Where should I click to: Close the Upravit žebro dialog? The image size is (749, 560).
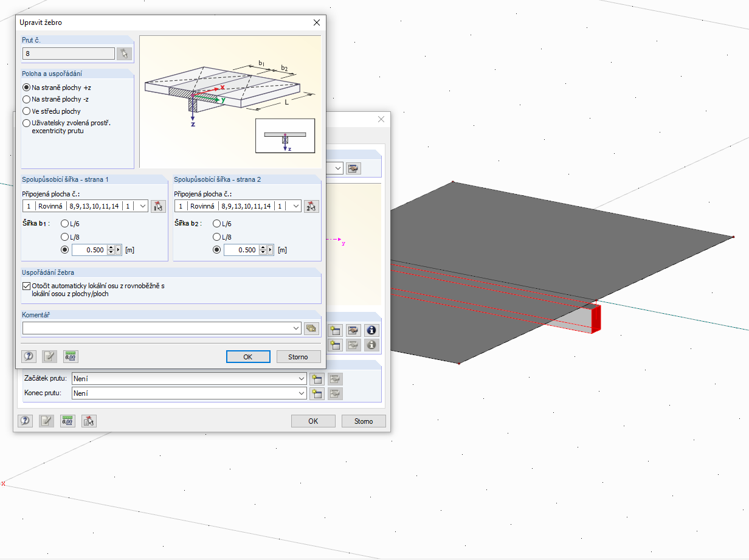pyautogui.click(x=316, y=22)
